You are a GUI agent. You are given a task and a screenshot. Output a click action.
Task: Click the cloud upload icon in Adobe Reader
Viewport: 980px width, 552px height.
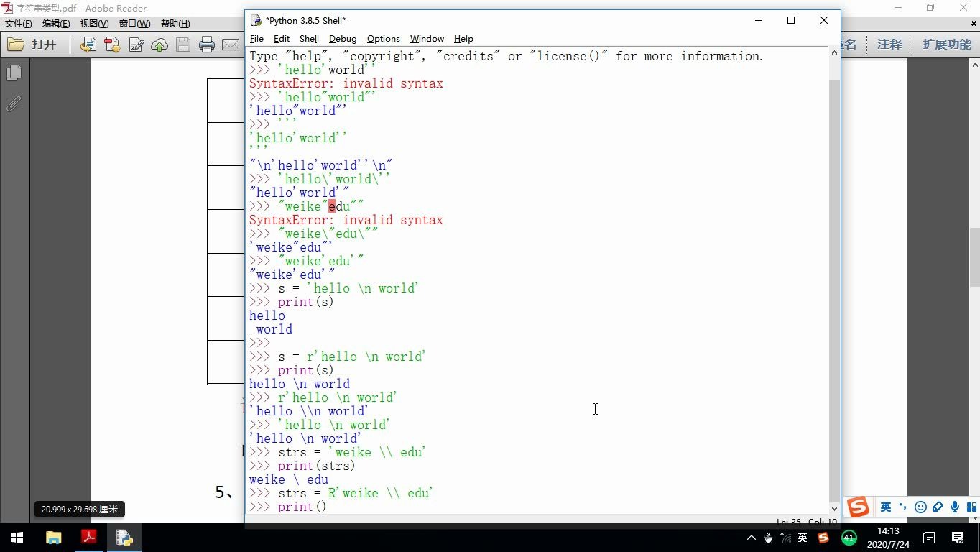coord(160,45)
